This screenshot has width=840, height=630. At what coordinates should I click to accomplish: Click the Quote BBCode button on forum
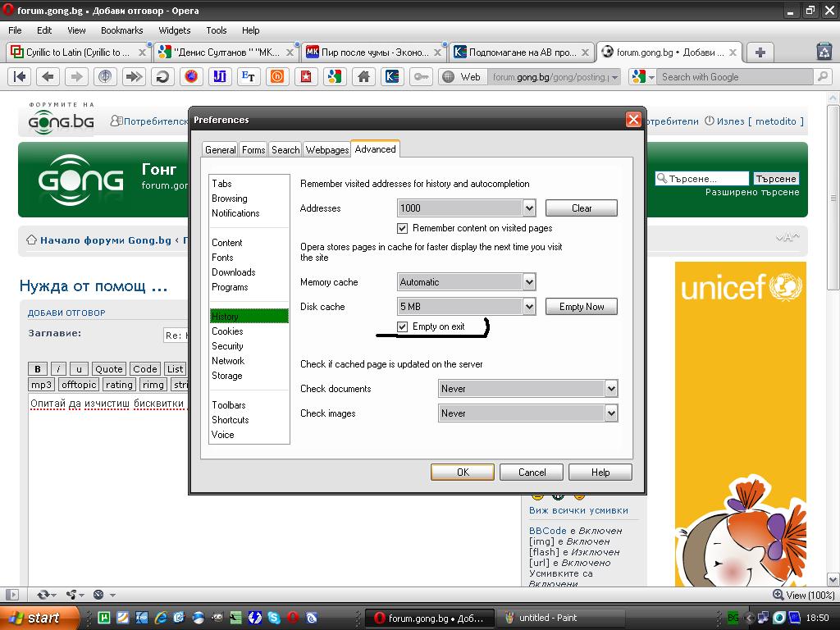tap(109, 369)
